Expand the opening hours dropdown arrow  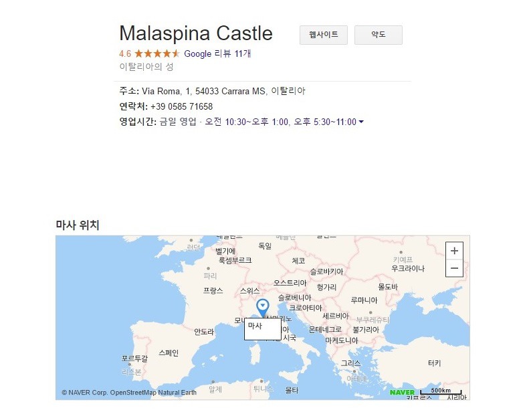click(x=362, y=122)
